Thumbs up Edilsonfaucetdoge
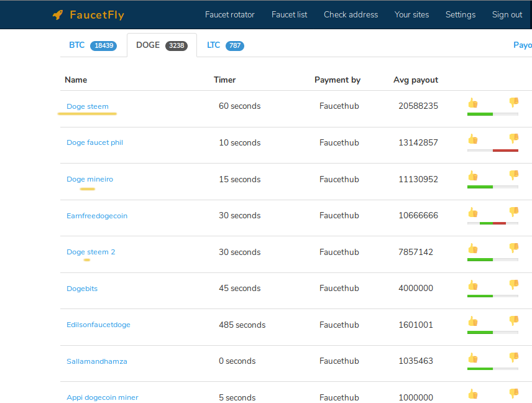Screen dimensions: 532x403 tap(473, 322)
